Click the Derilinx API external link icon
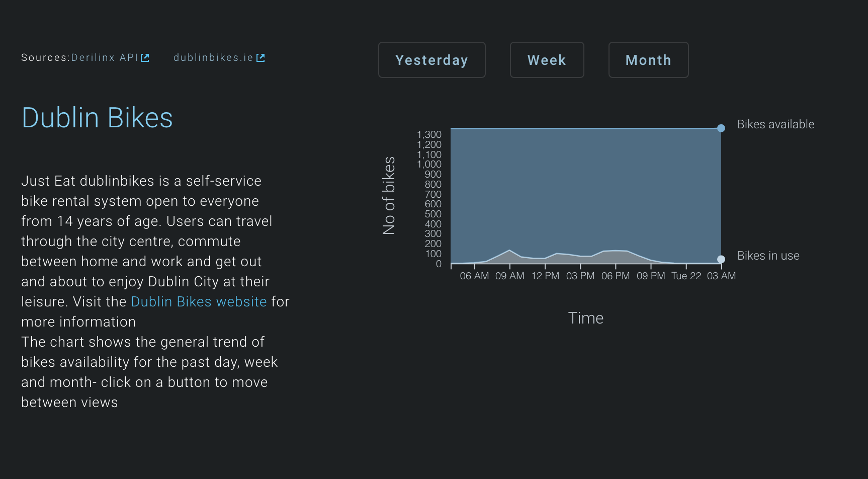868x479 pixels. coord(145,57)
